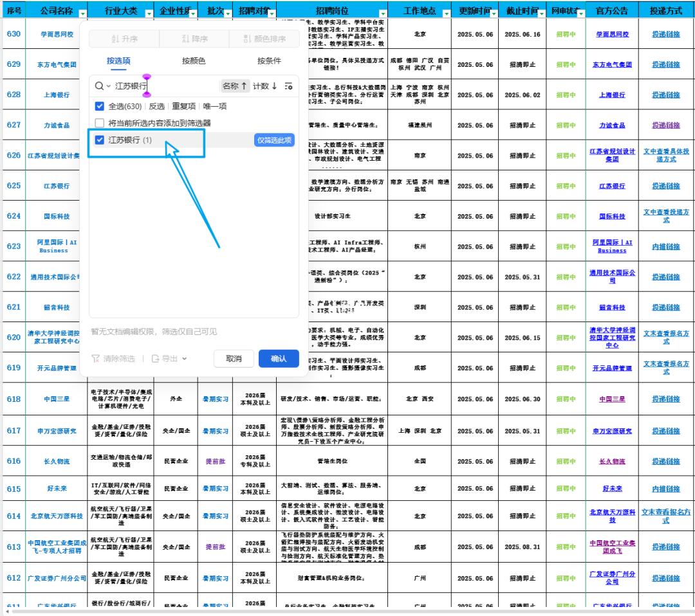Switch to the 按颜色 tab

(x=194, y=61)
